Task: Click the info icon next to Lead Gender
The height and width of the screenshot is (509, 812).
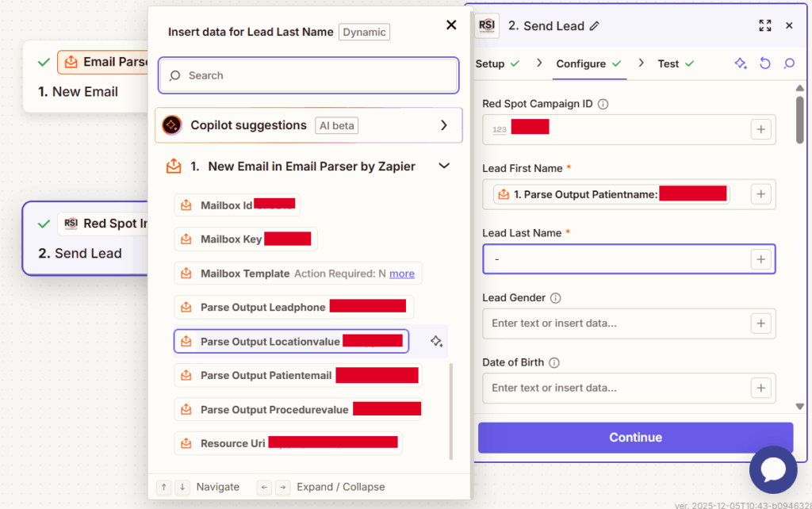Action: [x=555, y=298]
